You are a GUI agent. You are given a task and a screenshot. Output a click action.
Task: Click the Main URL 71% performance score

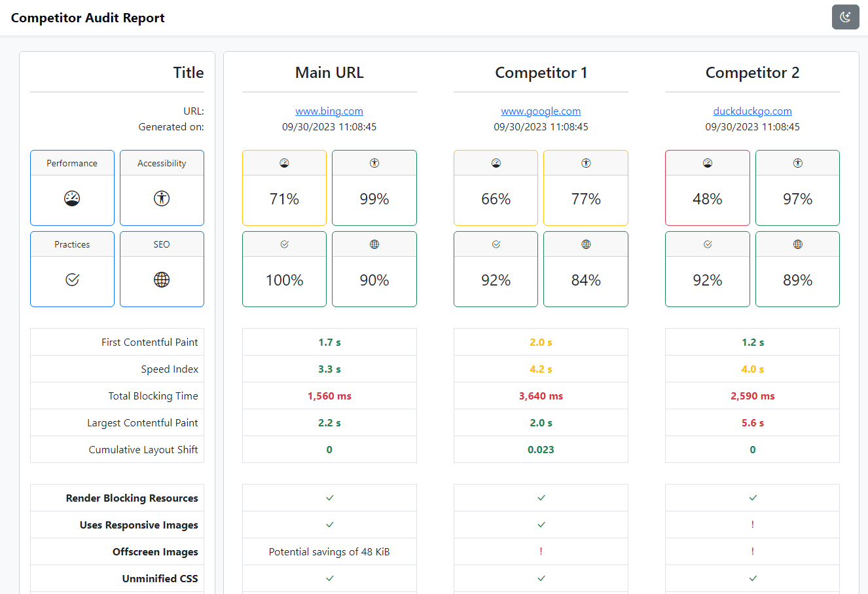(284, 199)
